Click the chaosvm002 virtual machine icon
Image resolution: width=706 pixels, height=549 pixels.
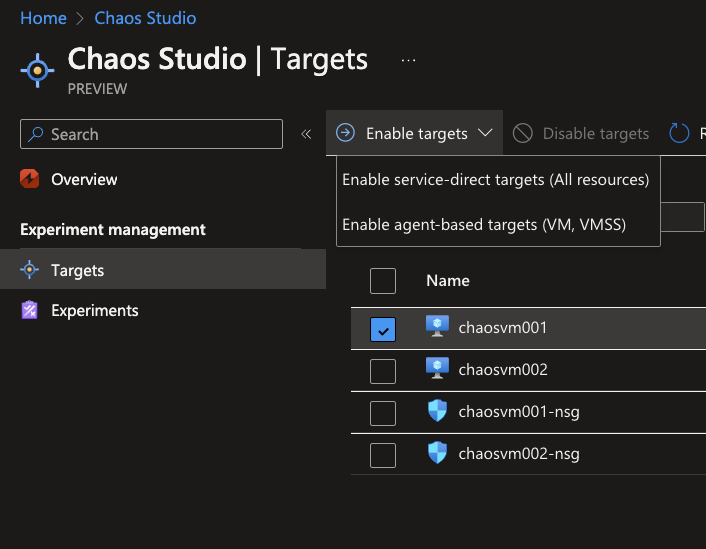point(437,368)
